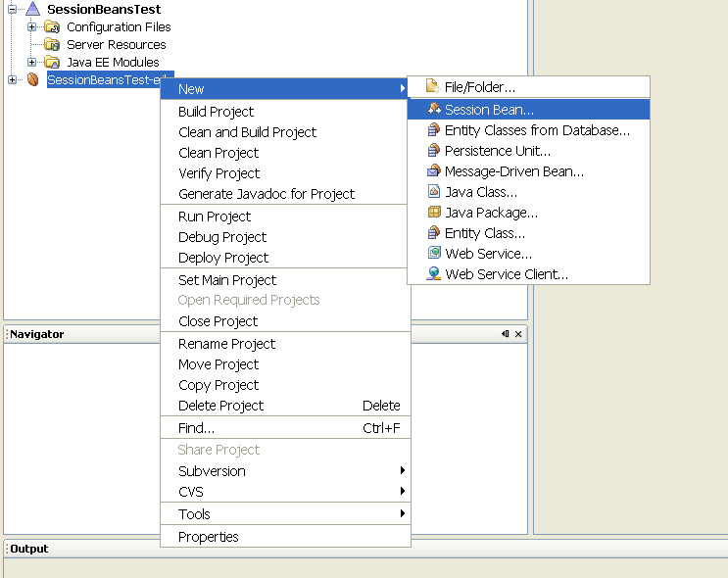
Task: Click the Java Package icon
Action: click(434, 213)
